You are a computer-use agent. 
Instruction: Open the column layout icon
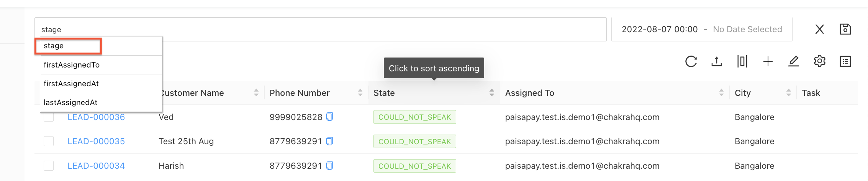(742, 61)
